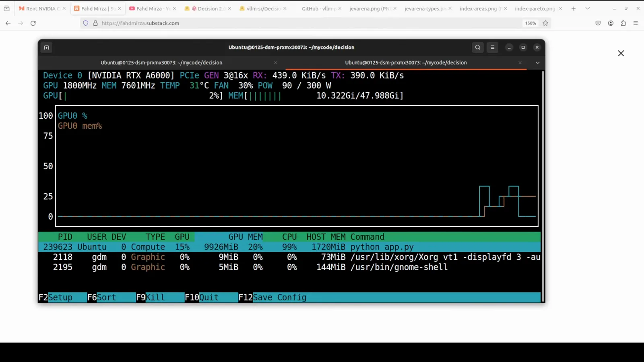Viewport: 644px width, 362px height.
Task: Close the Fahd Mirza Substack browser tab
Action: coord(119,8)
